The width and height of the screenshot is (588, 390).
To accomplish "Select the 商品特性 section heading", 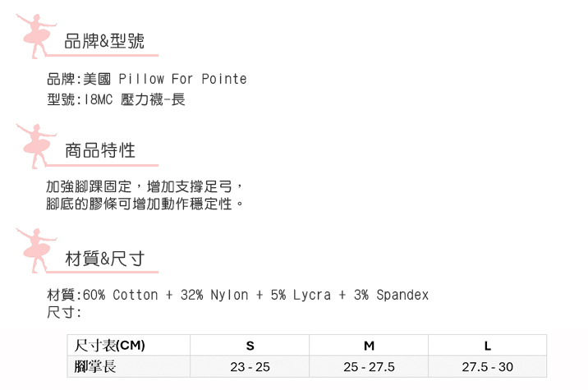I will (100, 150).
